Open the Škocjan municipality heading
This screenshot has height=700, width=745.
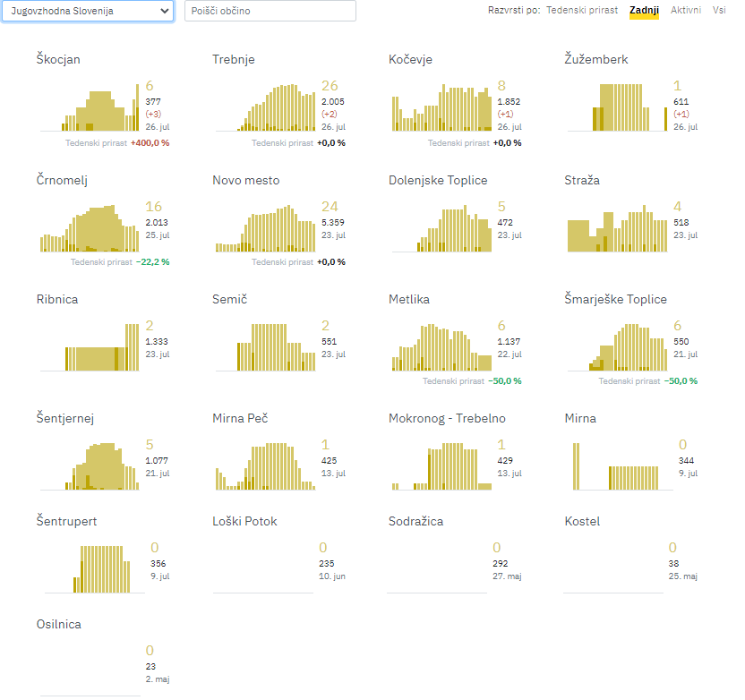58,59
